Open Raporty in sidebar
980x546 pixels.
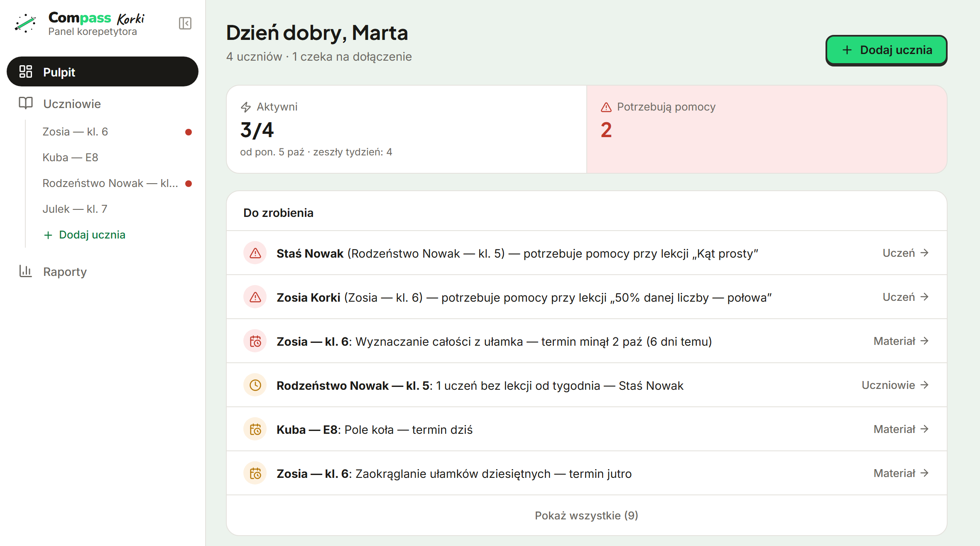pos(103,271)
